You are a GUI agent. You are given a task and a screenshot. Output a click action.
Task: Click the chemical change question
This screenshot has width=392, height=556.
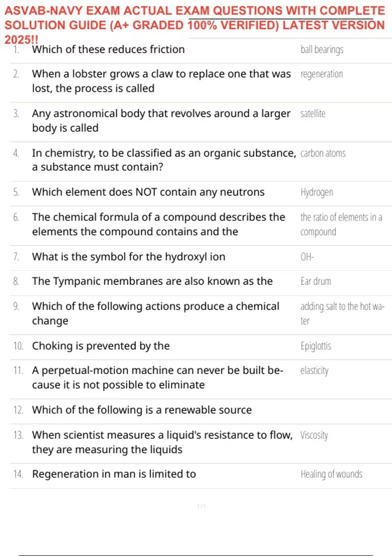pos(155,313)
